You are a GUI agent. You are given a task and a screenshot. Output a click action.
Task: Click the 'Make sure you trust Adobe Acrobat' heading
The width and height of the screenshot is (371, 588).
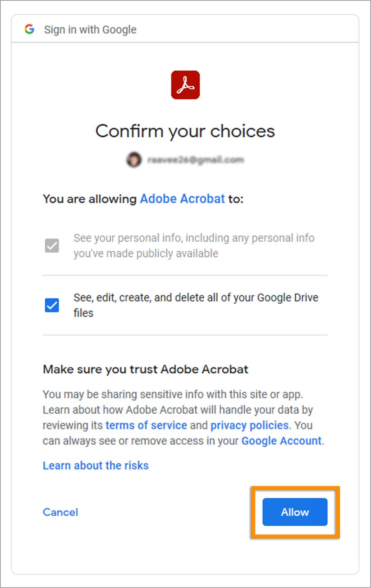tap(145, 369)
